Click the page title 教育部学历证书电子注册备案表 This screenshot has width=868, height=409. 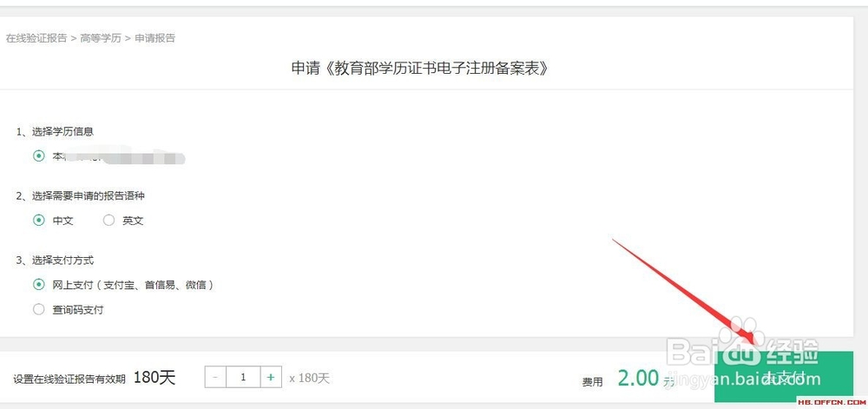pos(421,68)
